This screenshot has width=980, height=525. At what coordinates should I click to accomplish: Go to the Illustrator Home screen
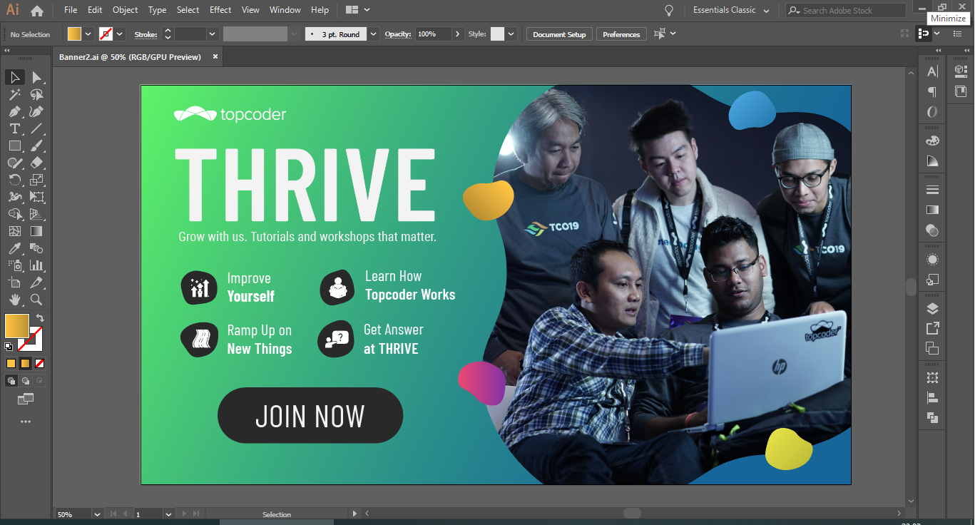37,11
